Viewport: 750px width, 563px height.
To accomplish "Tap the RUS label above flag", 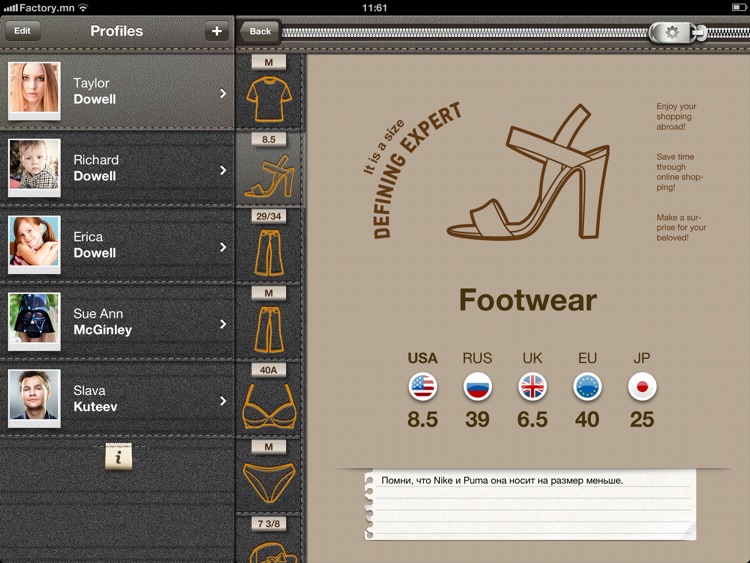I will (x=477, y=358).
